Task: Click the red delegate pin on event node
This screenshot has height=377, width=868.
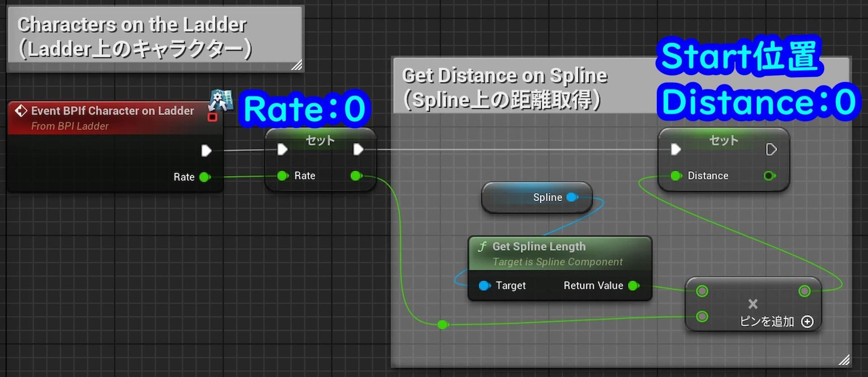Action: 212,118
